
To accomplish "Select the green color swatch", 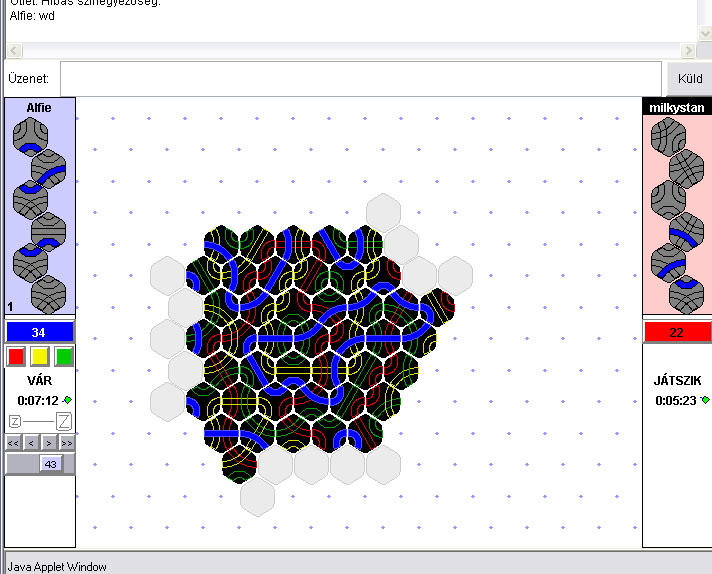I will (64, 356).
